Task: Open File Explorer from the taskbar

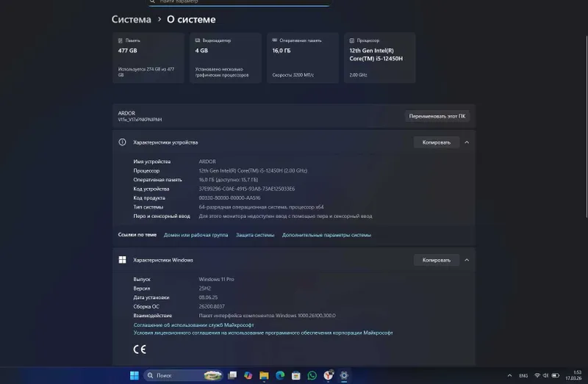Action: tap(264, 375)
